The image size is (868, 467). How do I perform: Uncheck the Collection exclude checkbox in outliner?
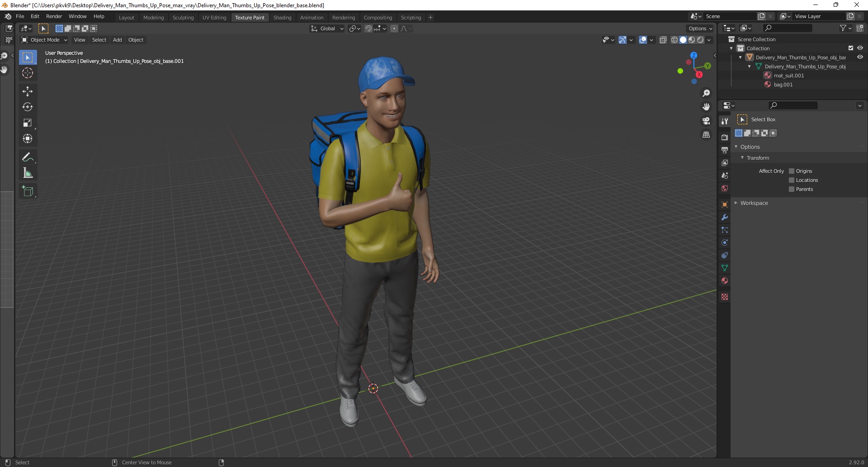click(x=851, y=48)
